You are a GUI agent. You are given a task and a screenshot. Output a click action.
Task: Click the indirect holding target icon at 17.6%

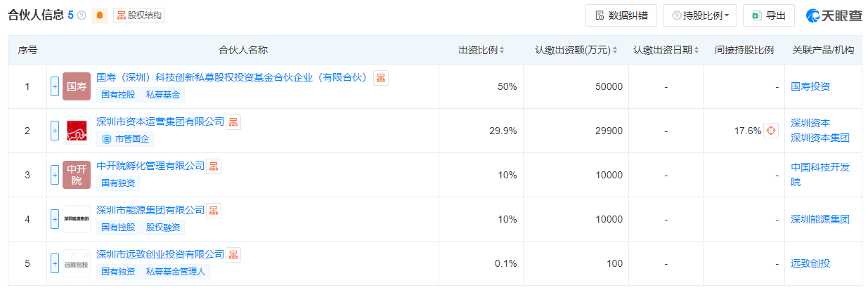click(771, 131)
